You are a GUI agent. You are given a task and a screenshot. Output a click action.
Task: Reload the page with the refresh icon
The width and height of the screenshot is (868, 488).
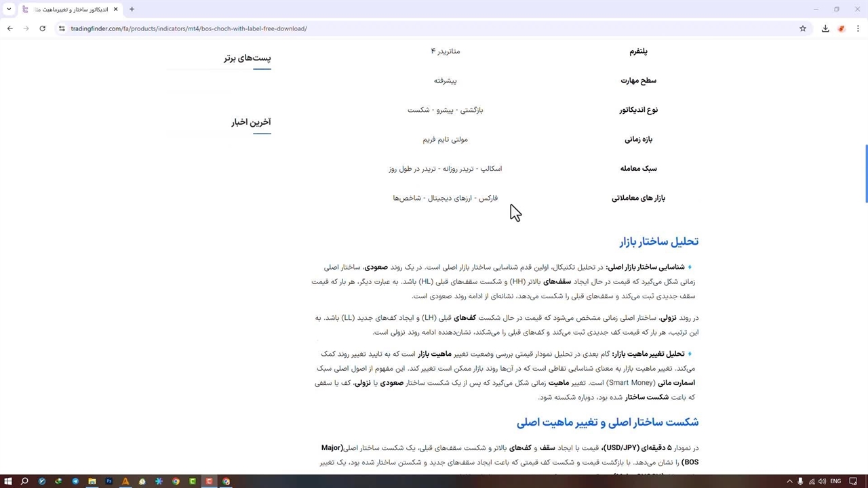click(x=42, y=28)
